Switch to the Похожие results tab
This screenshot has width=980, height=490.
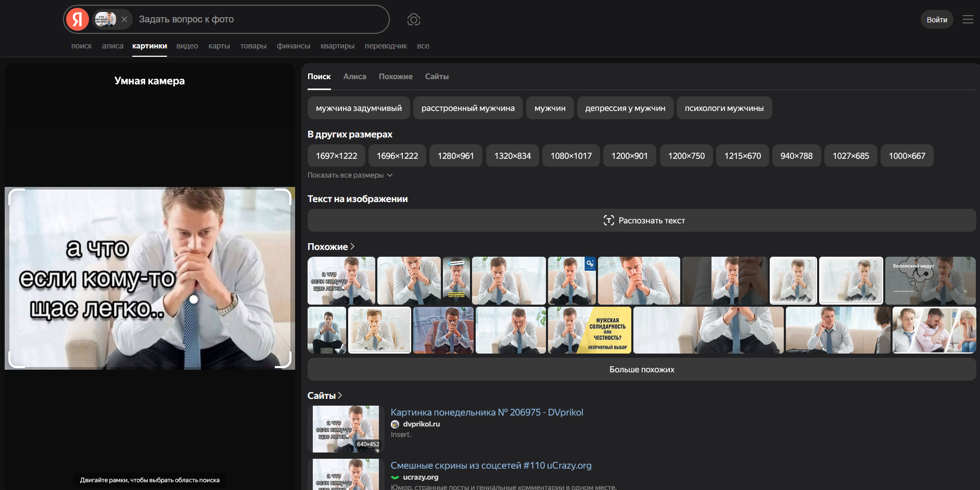click(x=396, y=77)
